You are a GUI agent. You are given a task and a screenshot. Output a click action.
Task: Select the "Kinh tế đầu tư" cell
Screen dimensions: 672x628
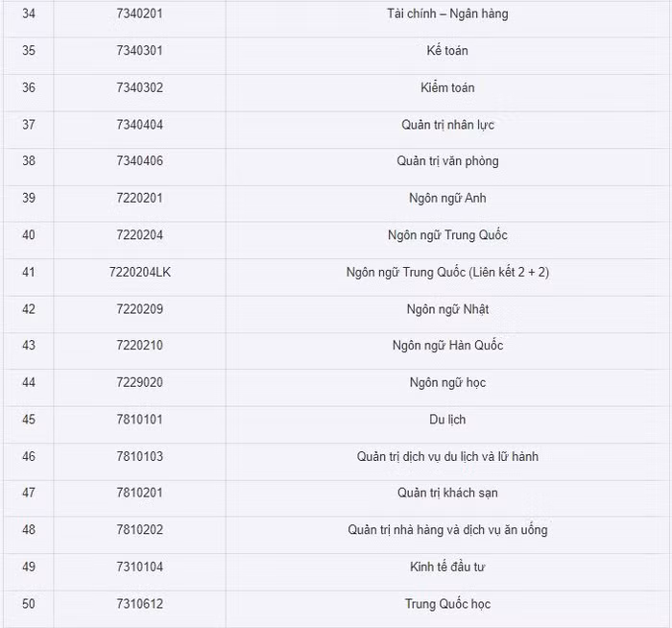[447, 567]
